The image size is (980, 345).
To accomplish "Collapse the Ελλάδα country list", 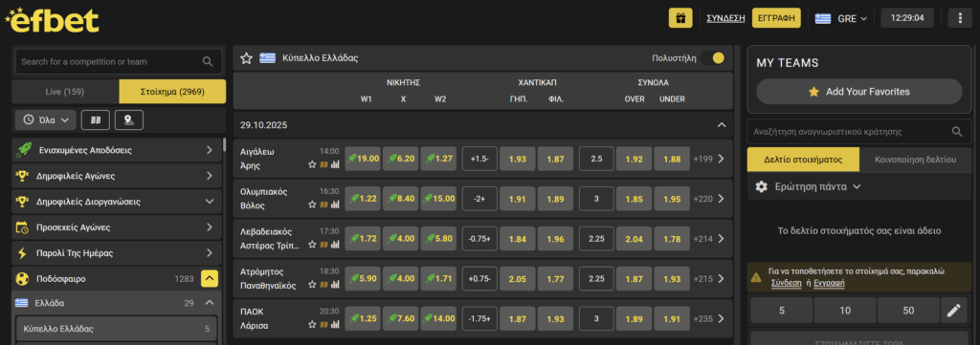I will point(210,303).
